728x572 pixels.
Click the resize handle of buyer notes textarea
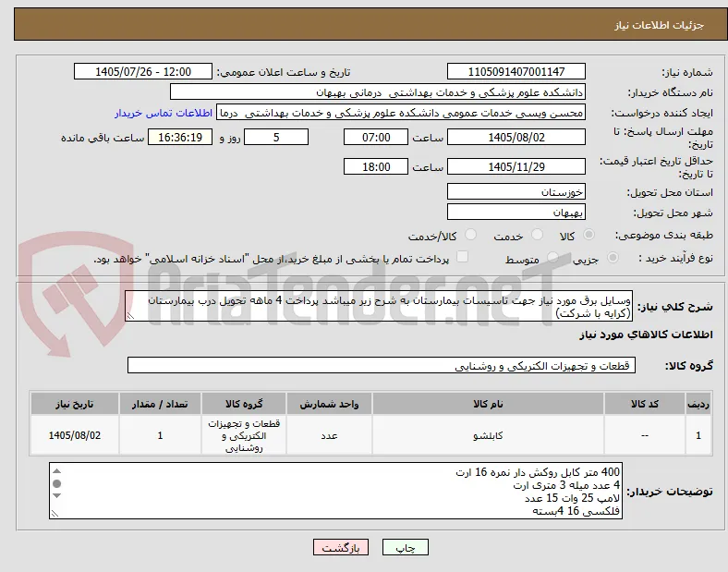click(55, 514)
